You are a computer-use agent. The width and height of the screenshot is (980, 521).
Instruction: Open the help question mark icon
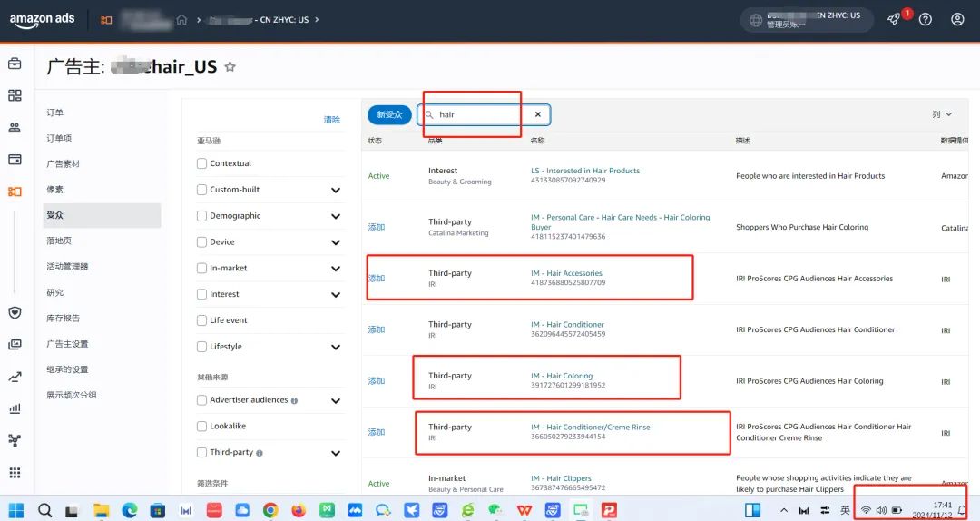(x=926, y=19)
